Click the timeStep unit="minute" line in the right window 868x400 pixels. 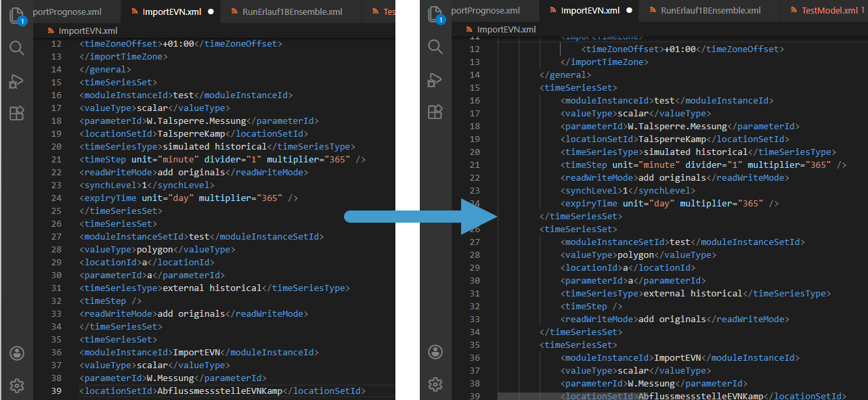[704, 164]
